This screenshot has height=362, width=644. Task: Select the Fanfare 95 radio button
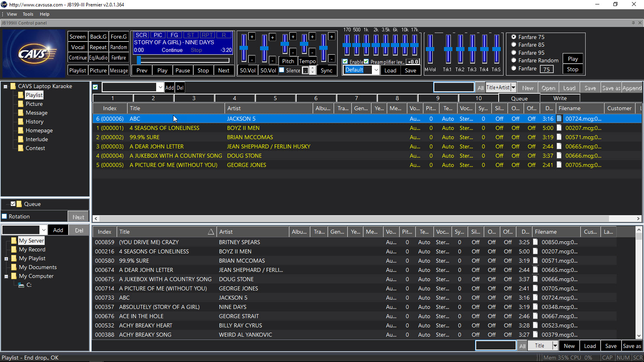514,53
